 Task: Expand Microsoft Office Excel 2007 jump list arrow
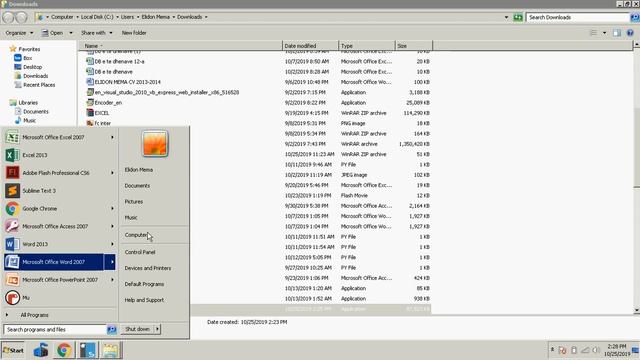click(112, 137)
